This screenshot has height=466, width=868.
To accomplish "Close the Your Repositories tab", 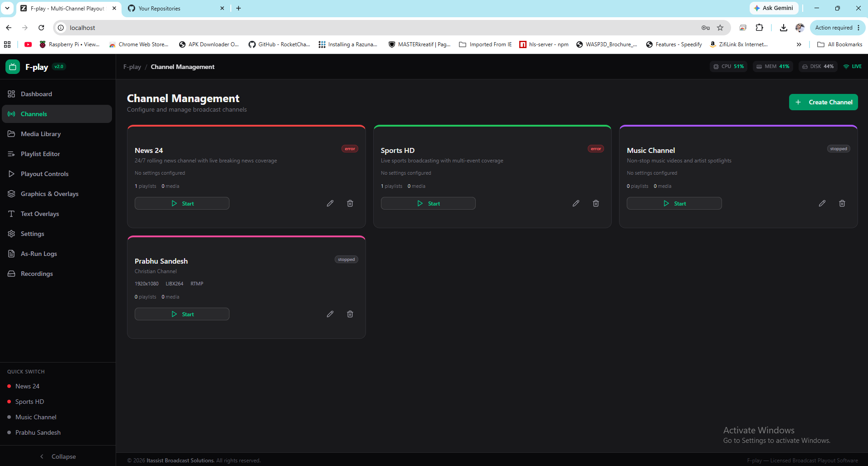I will click(x=222, y=8).
